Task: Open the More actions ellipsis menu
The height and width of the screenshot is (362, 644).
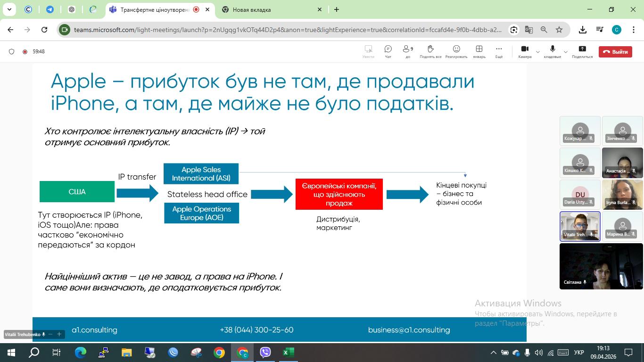Action: (499, 51)
